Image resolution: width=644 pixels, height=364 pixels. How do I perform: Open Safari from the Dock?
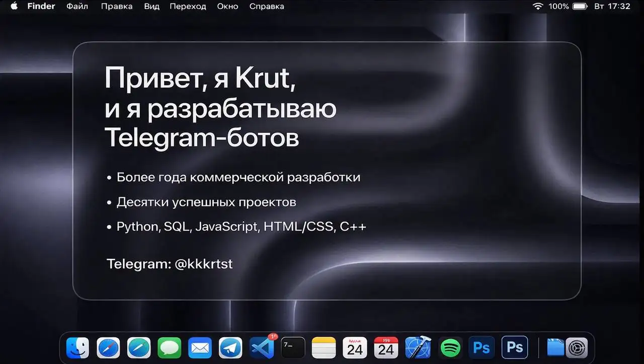tap(108, 347)
